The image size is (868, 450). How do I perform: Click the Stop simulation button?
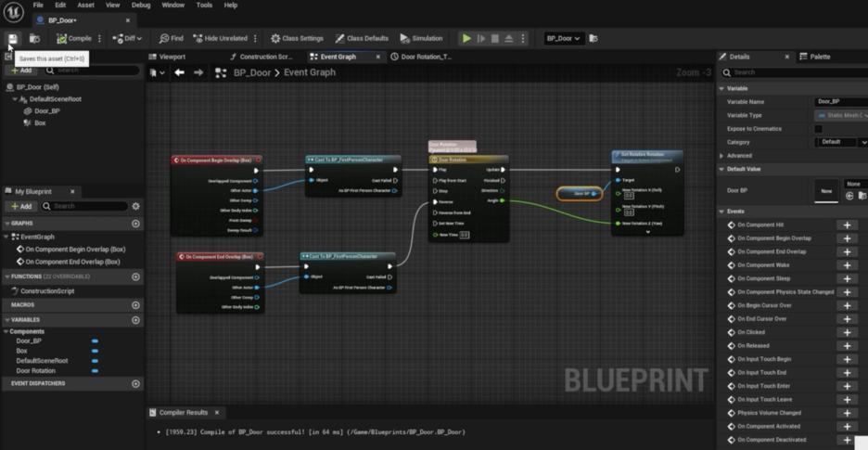click(495, 38)
